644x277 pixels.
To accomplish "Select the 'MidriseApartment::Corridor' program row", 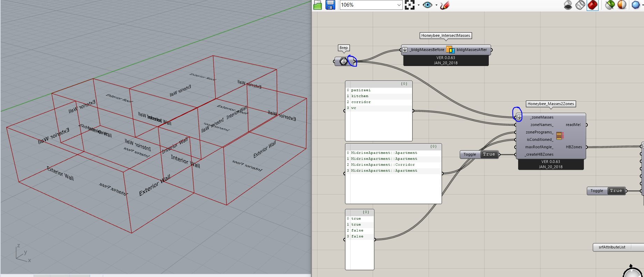I will [393, 165].
